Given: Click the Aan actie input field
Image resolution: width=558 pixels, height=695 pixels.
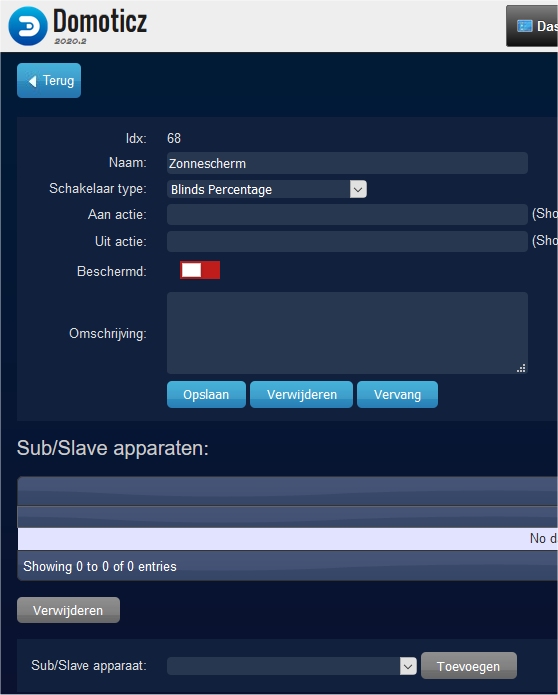Looking at the screenshot, I should [x=347, y=215].
